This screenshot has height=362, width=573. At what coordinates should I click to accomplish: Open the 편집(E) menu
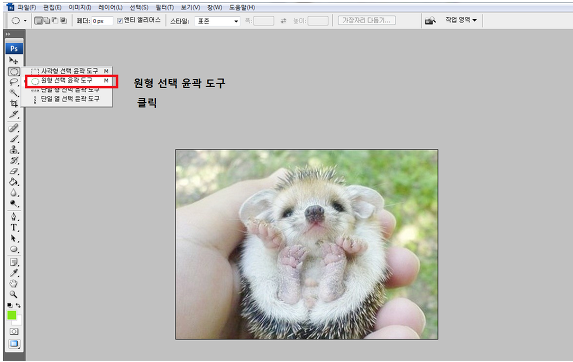(52, 7)
